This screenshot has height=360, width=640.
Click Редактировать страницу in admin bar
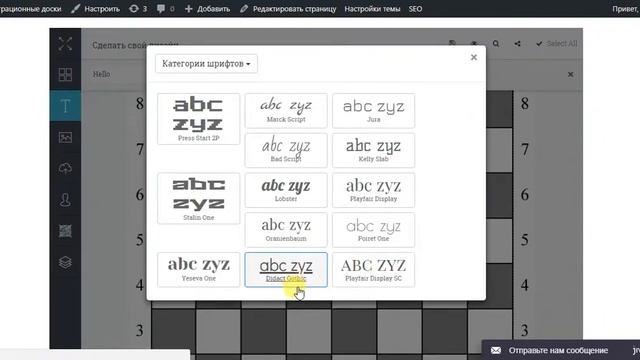point(288,9)
